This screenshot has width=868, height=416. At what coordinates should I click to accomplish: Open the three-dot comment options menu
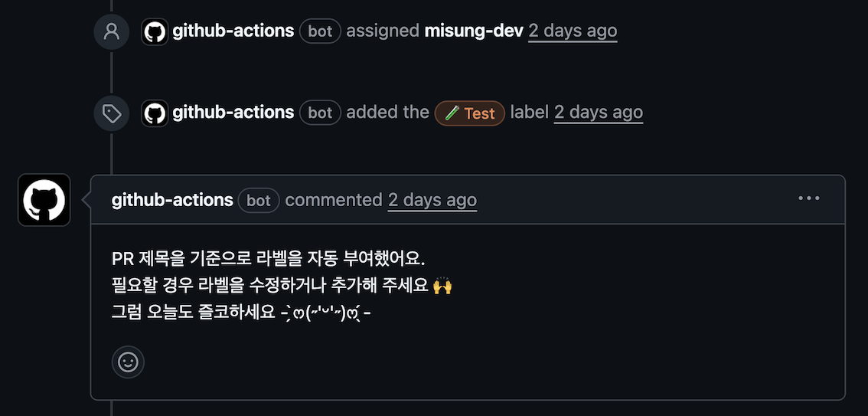click(x=808, y=198)
